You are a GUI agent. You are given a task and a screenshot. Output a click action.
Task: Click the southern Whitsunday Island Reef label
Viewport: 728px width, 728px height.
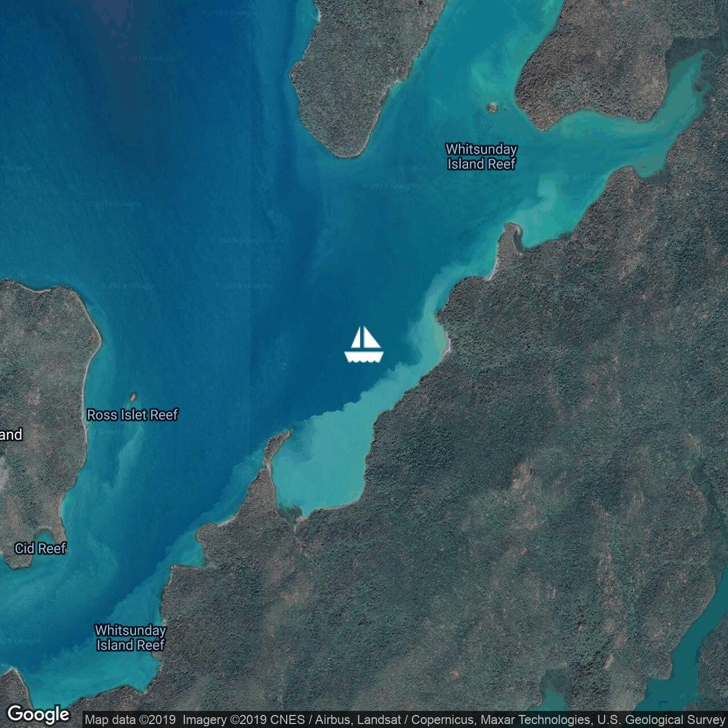pos(130,638)
